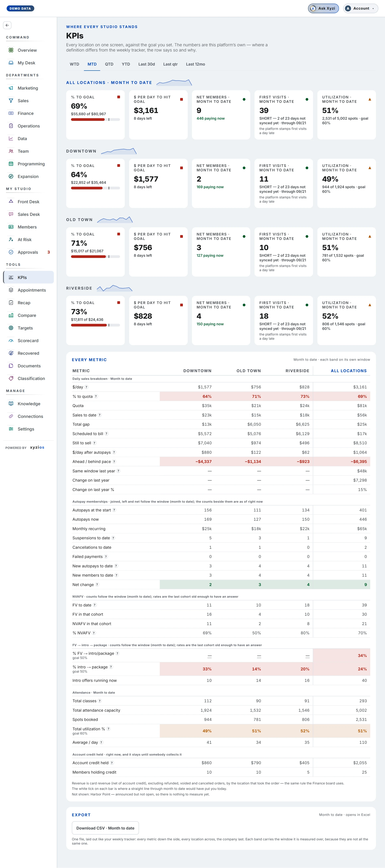Screen dimensions: 385x868
Task: Open Scorecard gauge icon
Action: coord(11,341)
